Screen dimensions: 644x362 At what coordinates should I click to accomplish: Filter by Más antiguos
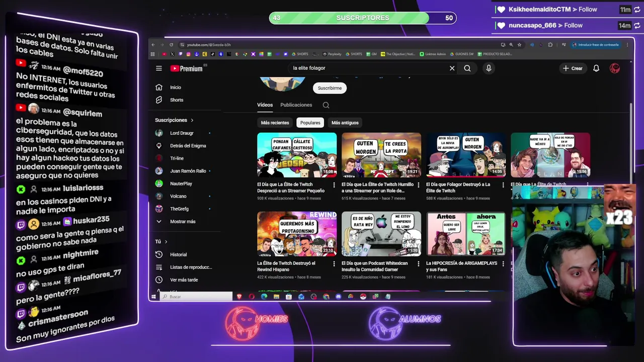[345, 123]
